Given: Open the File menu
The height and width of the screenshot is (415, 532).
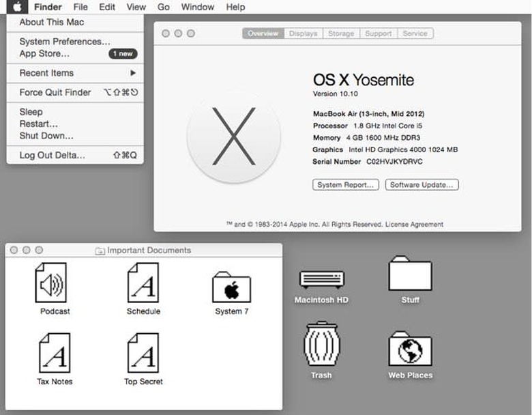Looking at the screenshot, I should 80,7.
